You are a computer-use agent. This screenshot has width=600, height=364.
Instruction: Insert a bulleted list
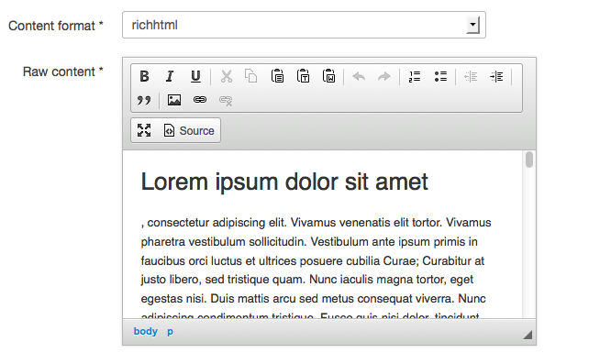[440, 76]
